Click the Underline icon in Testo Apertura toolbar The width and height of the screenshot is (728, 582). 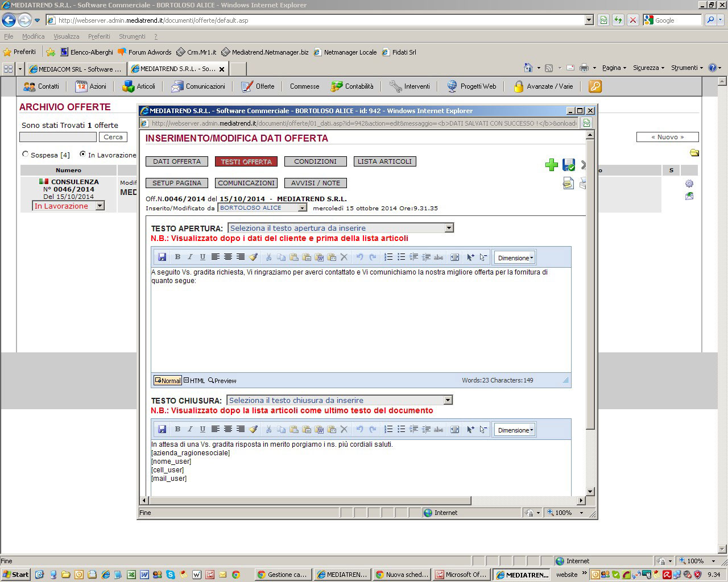(x=202, y=257)
